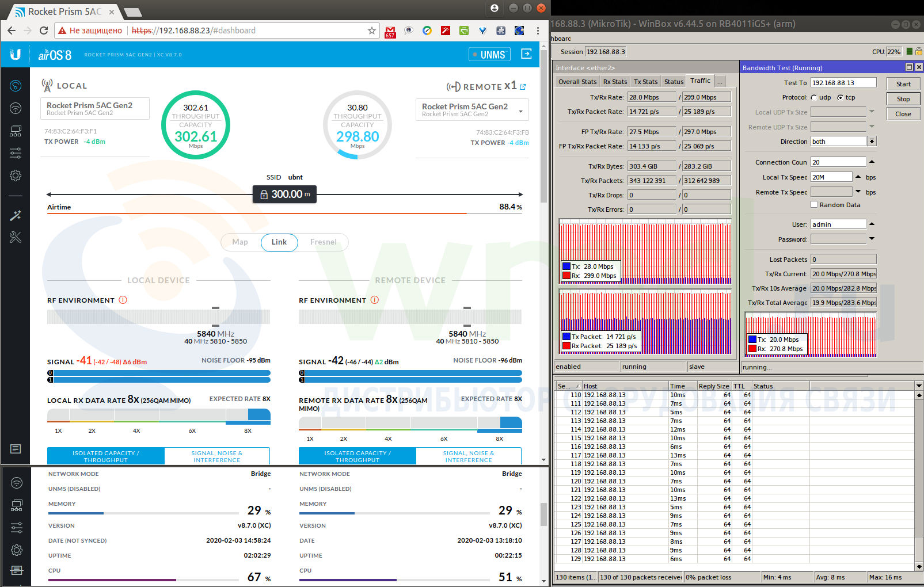Select ping row sequence 117

[x=734, y=455]
